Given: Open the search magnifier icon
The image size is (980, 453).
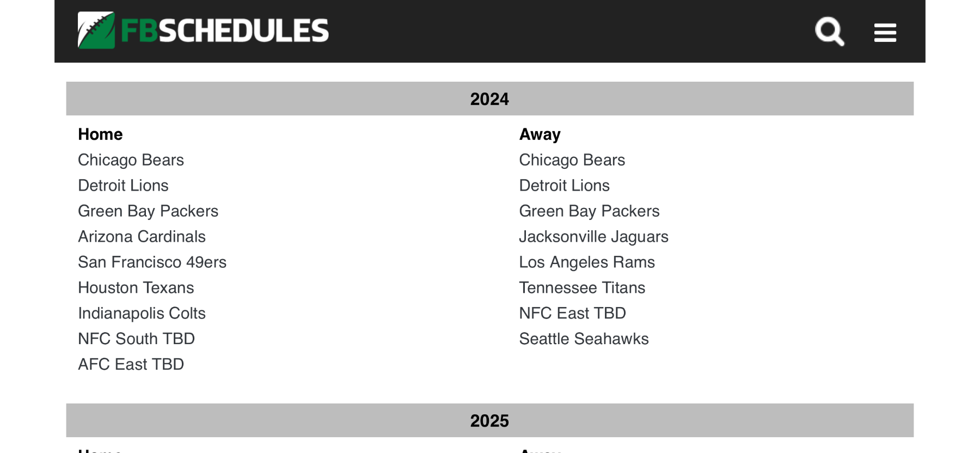Looking at the screenshot, I should [829, 32].
